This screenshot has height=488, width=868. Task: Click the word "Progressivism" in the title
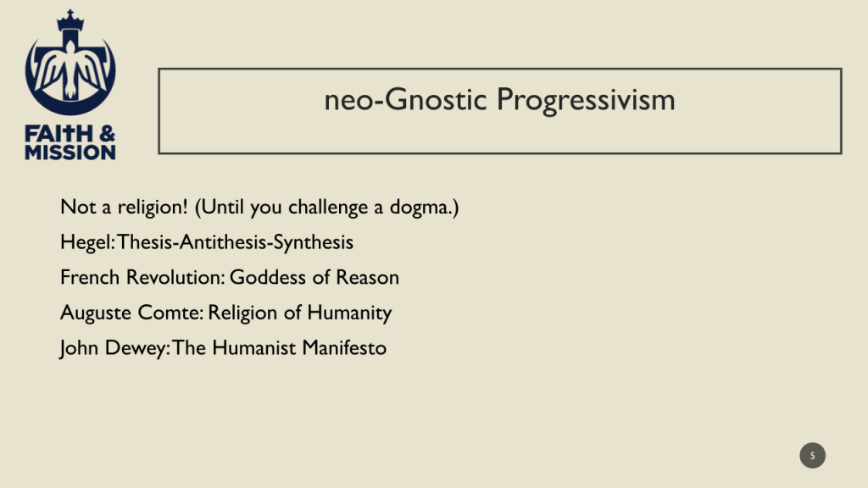click(x=586, y=100)
